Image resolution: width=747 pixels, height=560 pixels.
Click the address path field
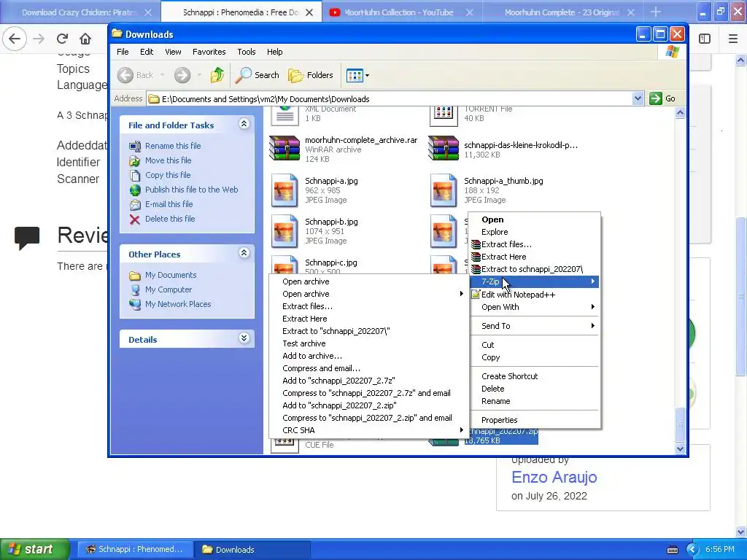395,98
